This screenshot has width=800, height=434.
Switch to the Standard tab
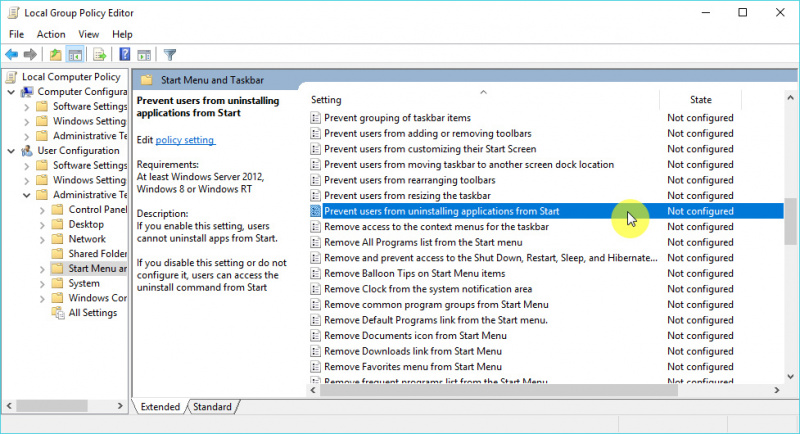coord(212,406)
